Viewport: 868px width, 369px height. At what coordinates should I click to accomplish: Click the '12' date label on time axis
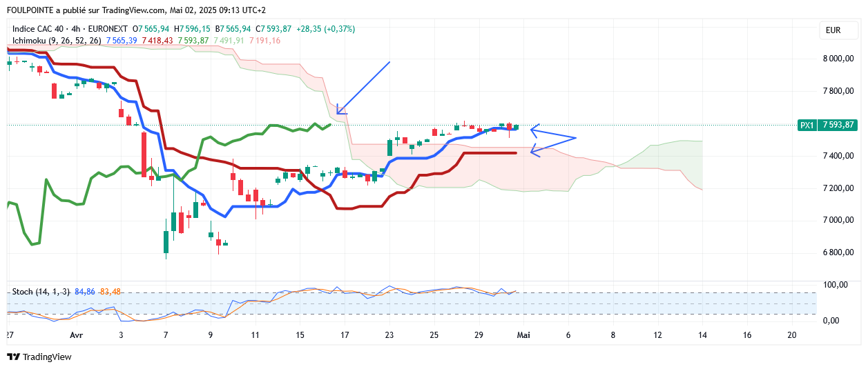coord(657,335)
